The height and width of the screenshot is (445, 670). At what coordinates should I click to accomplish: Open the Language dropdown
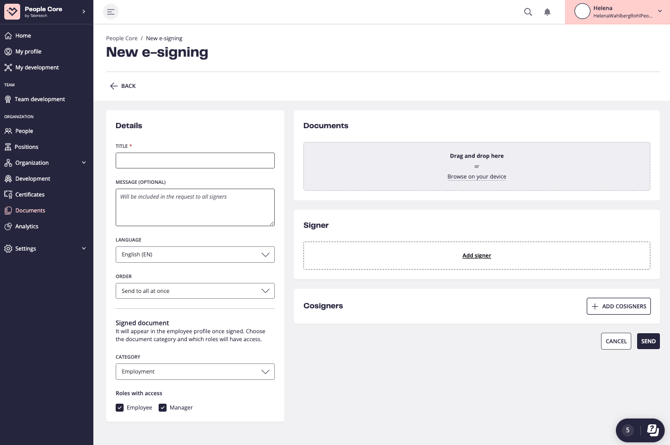point(195,255)
